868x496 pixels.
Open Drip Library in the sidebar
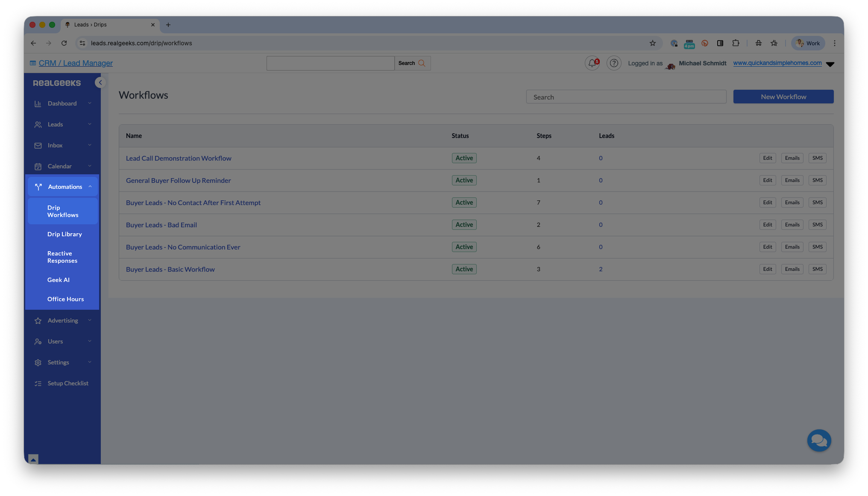click(65, 234)
